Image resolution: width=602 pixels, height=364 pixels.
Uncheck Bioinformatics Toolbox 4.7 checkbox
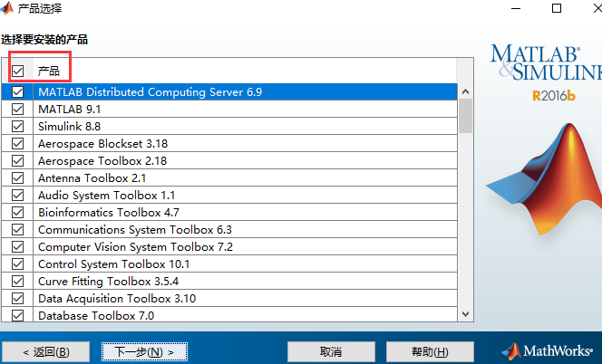[x=17, y=213]
